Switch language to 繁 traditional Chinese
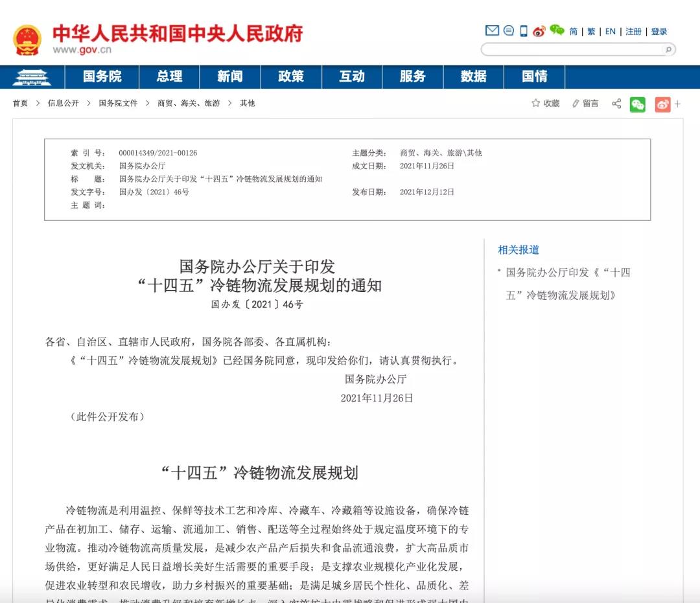Image resolution: width=700 pixels, height=603 pixels. tap(591, 32)
